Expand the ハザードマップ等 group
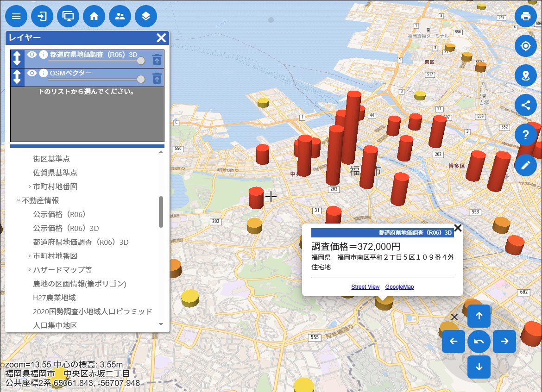This screenshot has height=392, width=542. click(30, 270)
